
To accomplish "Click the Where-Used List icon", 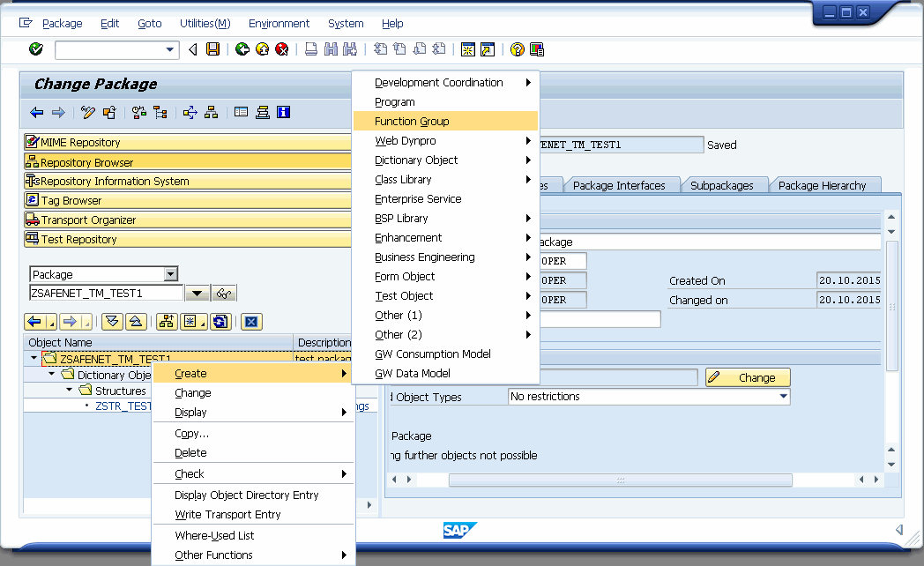I will pos(190,113).
